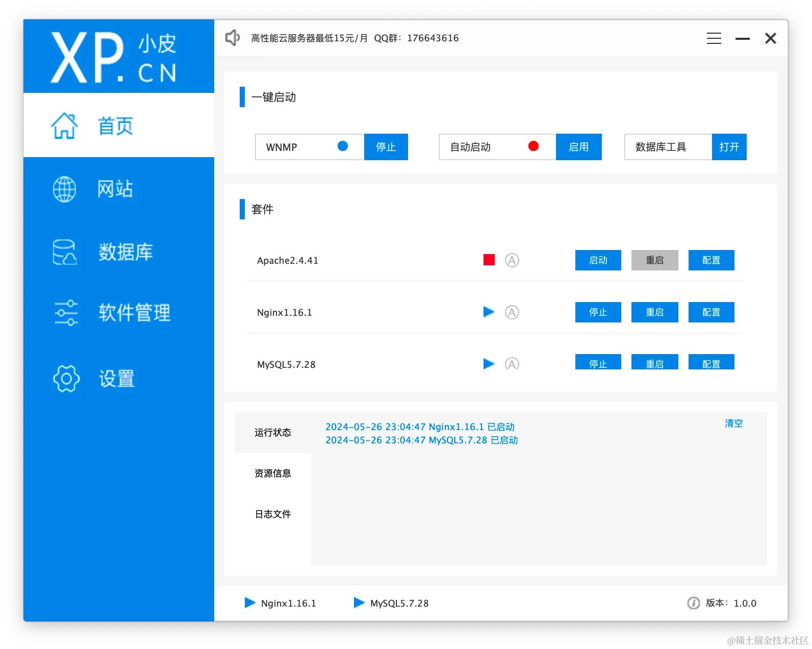Viewport: 812px width, 649px height.
Task: Click the Nginx1.16.1 suite name label
Action: click(x=285, y=313)
